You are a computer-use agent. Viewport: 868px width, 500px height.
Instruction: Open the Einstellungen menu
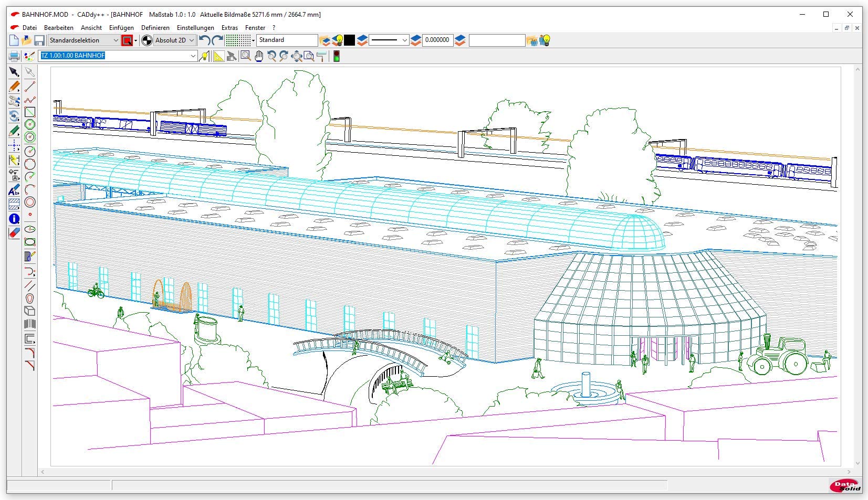[x=195, y=28]
